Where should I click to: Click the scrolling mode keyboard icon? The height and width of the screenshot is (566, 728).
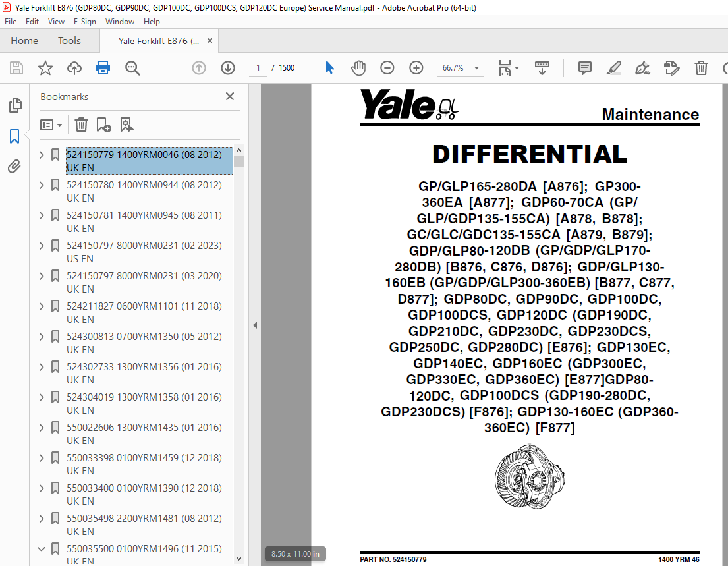(542, 68)
